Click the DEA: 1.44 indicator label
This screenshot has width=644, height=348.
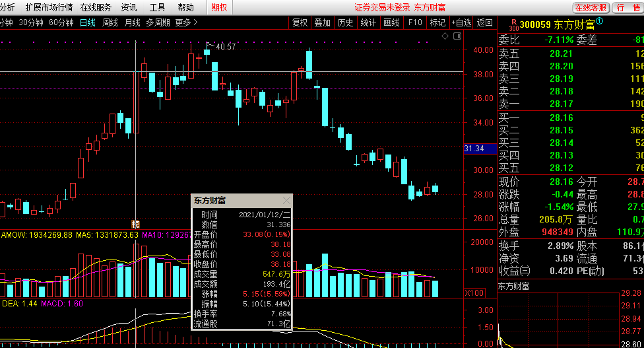[19, 304]
